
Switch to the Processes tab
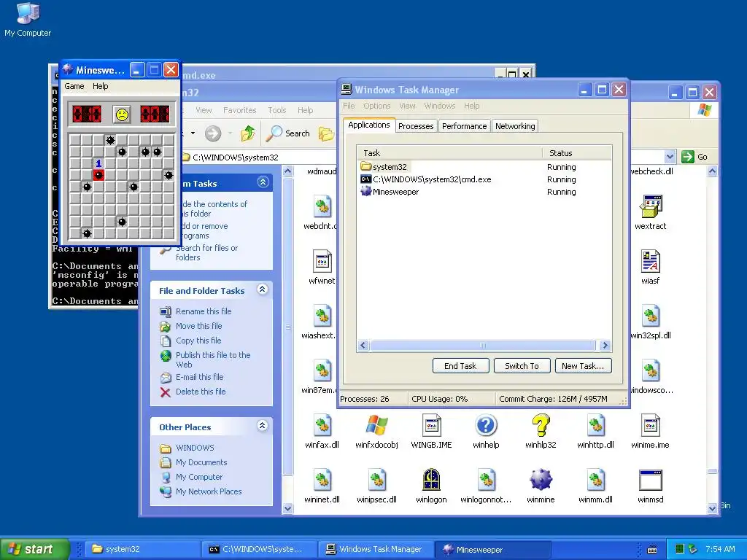click(416, 126)
